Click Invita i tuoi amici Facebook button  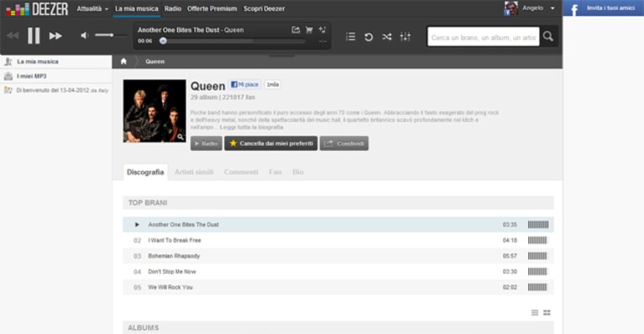(604, 8)
